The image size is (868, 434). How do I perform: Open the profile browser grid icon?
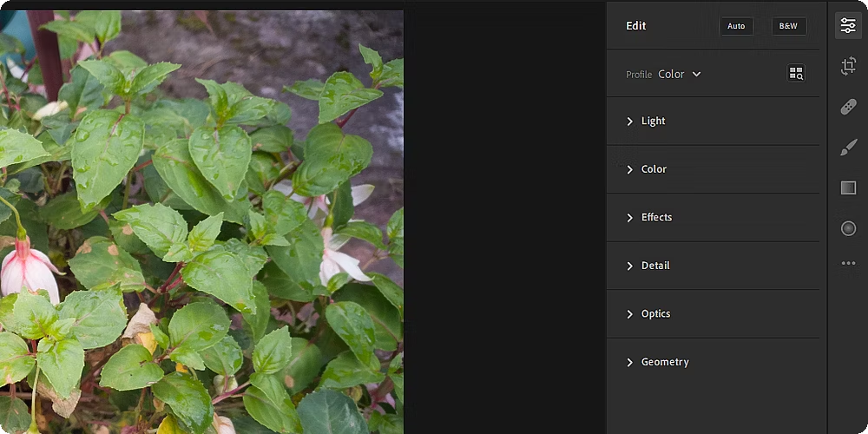(796, 73)
